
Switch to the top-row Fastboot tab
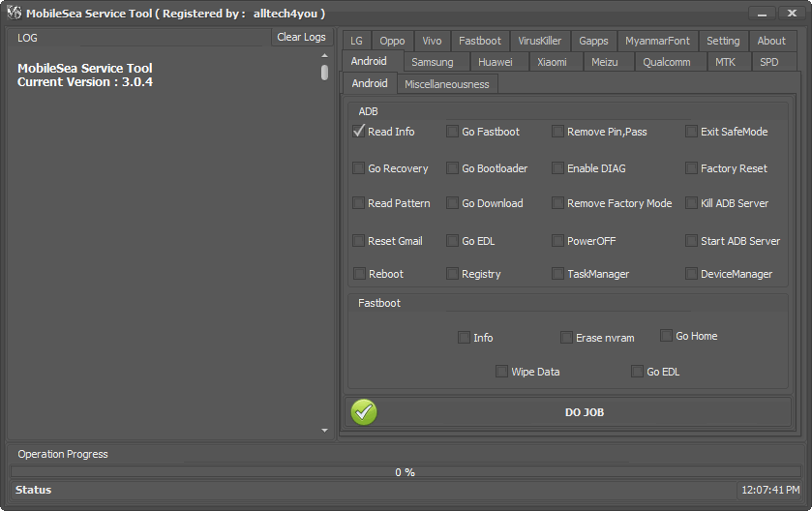[x=480, y=41]
